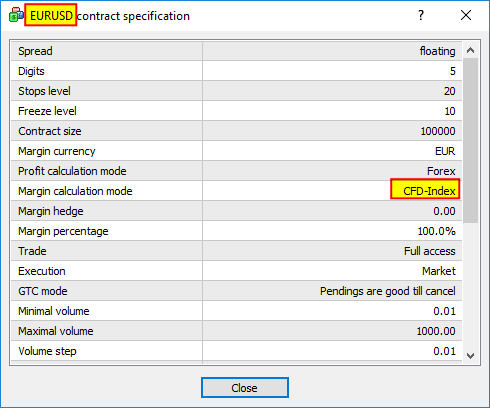The height and width of the screenshot is (408, 490).
Task: Select the Maximal volume row
Action: (x=236, y=331)
